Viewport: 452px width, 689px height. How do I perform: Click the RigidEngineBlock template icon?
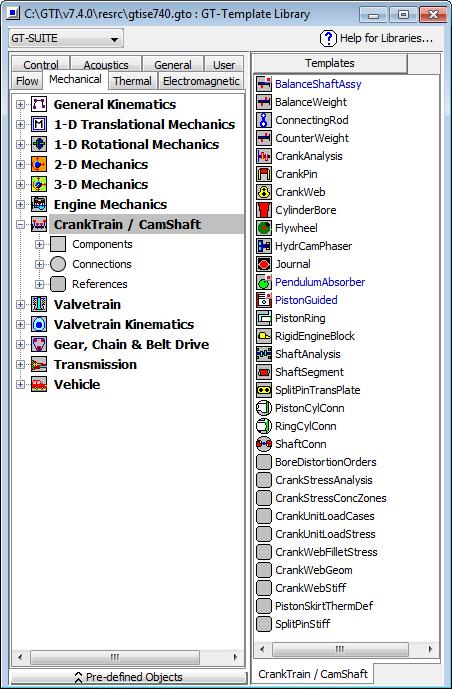tap(264, 336)
